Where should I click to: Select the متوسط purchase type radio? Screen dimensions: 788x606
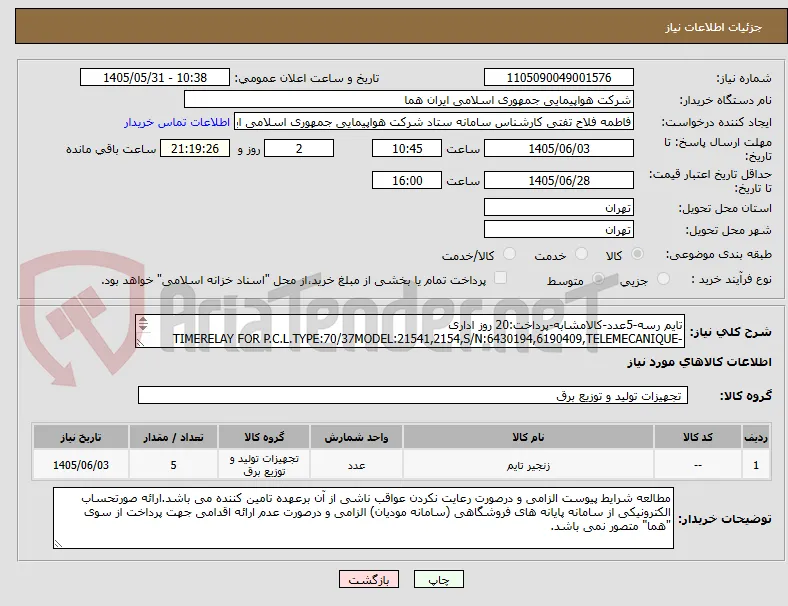[598, 279]
